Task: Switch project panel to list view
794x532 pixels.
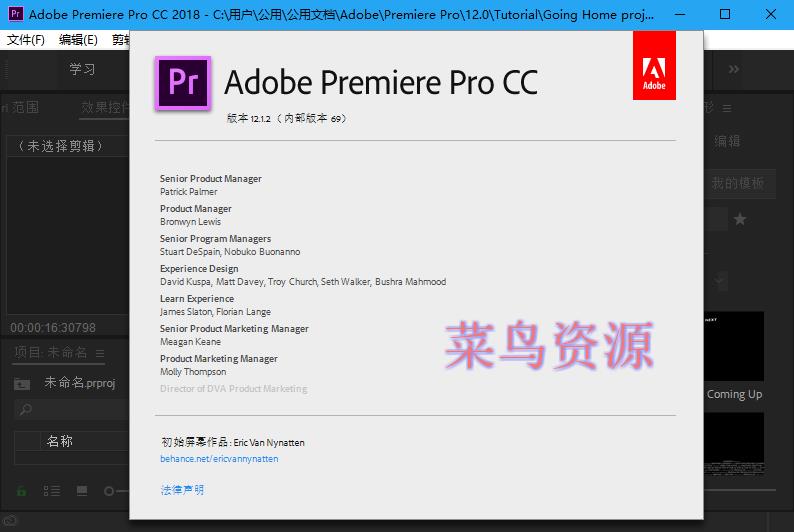Action: [52, 491]
